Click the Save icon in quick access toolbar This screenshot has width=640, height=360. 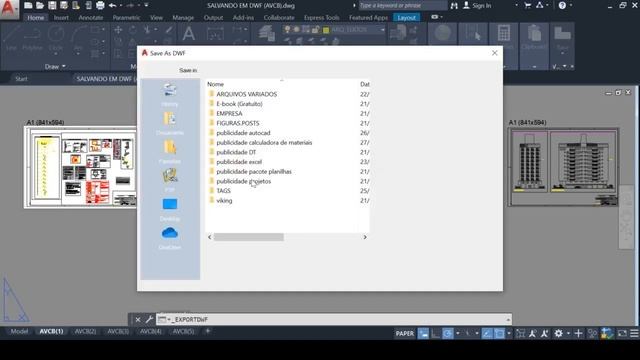tap(52, 5)
